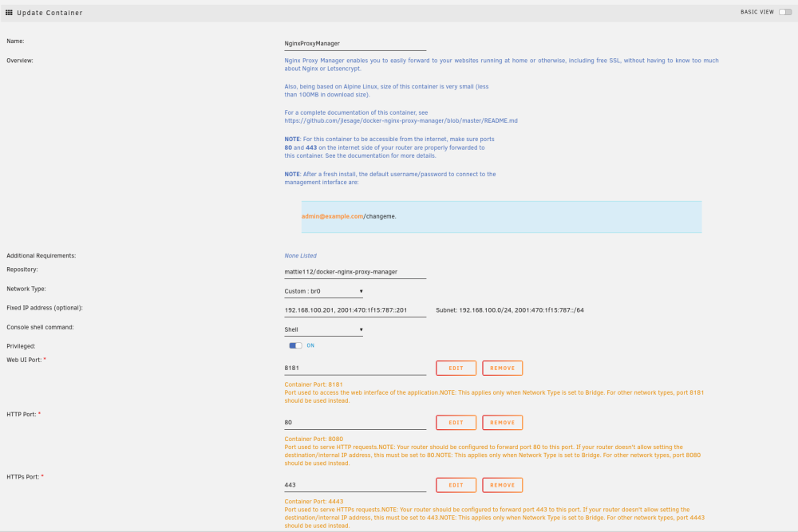Click the Repository input field
The height and width of the screenshot is (532, 798).
355,272
